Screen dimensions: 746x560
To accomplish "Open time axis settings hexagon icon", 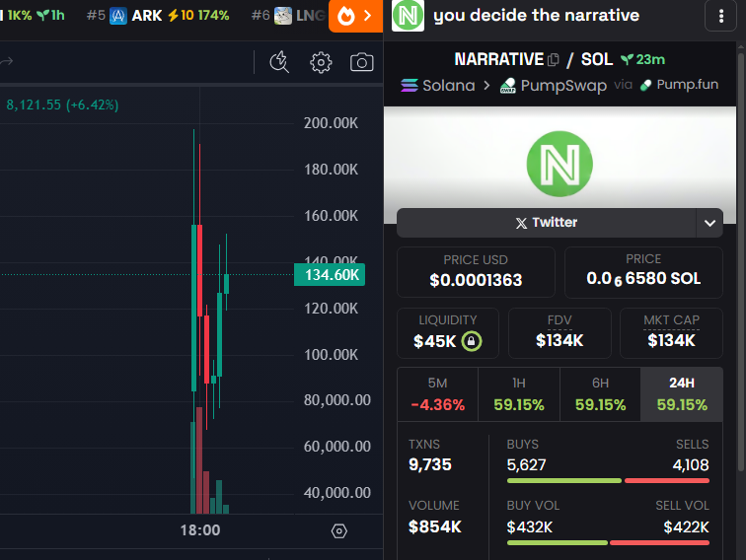I will coord(339,531).
